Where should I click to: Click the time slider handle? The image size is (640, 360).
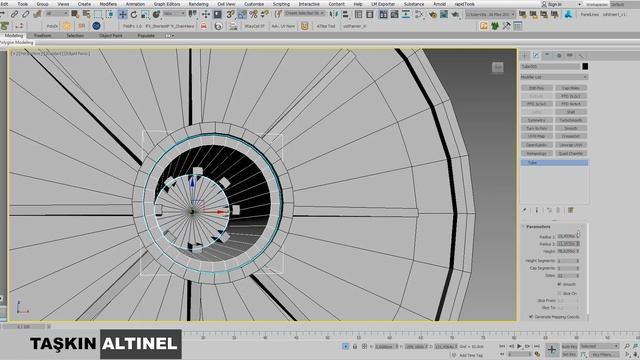pos(25,327)
